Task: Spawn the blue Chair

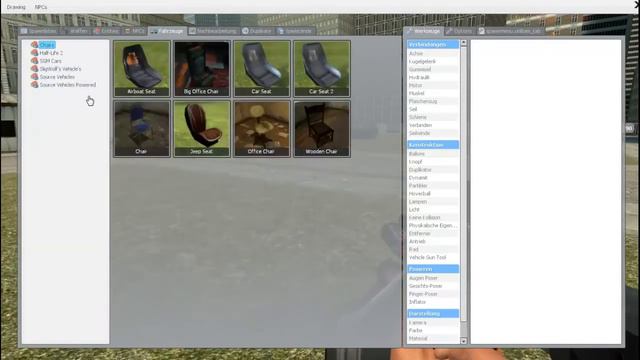Action: coord(142,129)
